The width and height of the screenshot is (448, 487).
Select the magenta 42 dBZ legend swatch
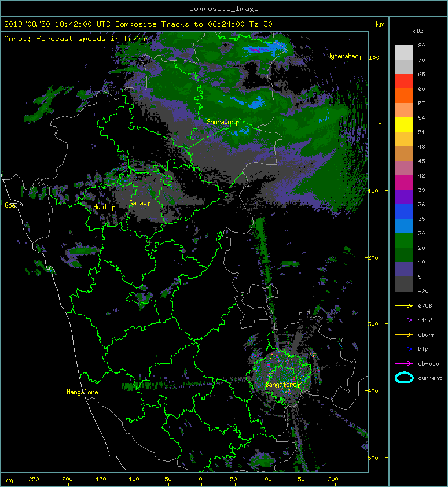tap(404, 183)
